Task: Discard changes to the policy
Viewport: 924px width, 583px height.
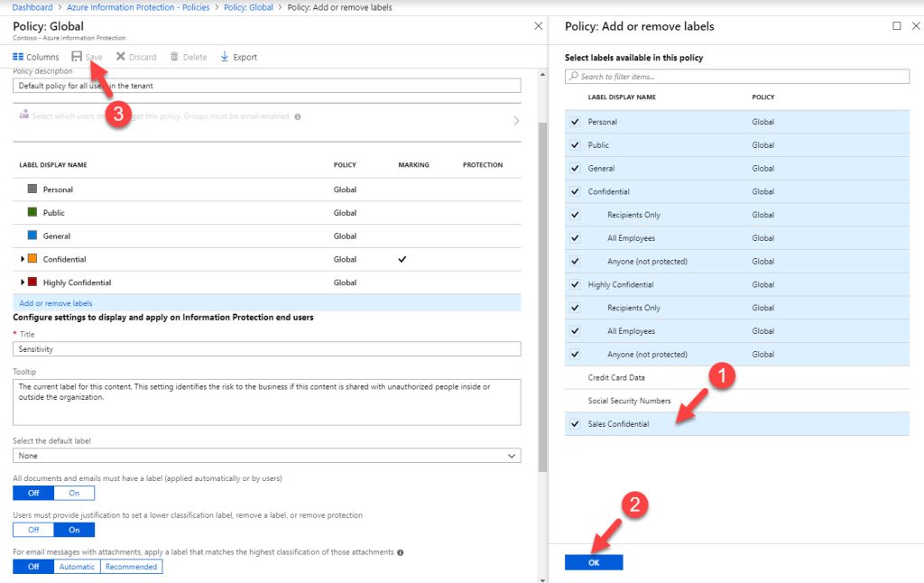Action: tap(136, 56)
